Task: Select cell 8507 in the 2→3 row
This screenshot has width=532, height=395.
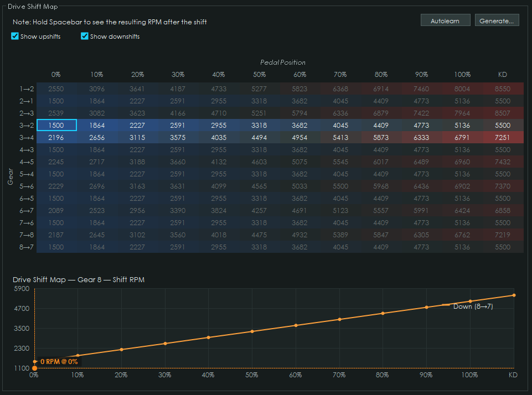Action: pyautogui.click(x=503, y=113)
